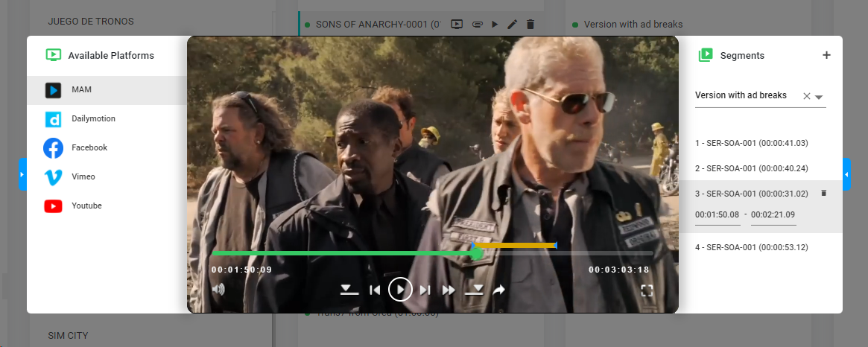Click the curved share arrow icon
Screen dimensions: 868x347
click(499, 290)
